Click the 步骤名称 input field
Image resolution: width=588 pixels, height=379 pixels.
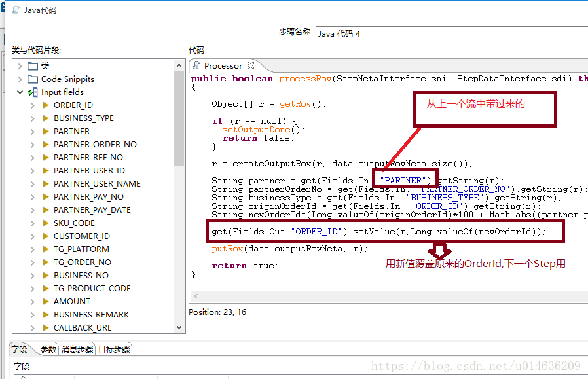[x=452, y=34]
